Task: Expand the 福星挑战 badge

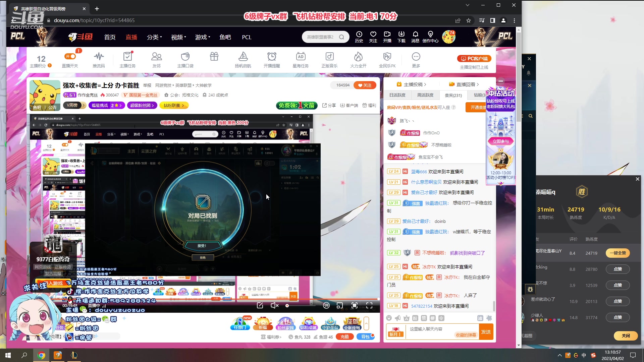Action: [107, 105]
